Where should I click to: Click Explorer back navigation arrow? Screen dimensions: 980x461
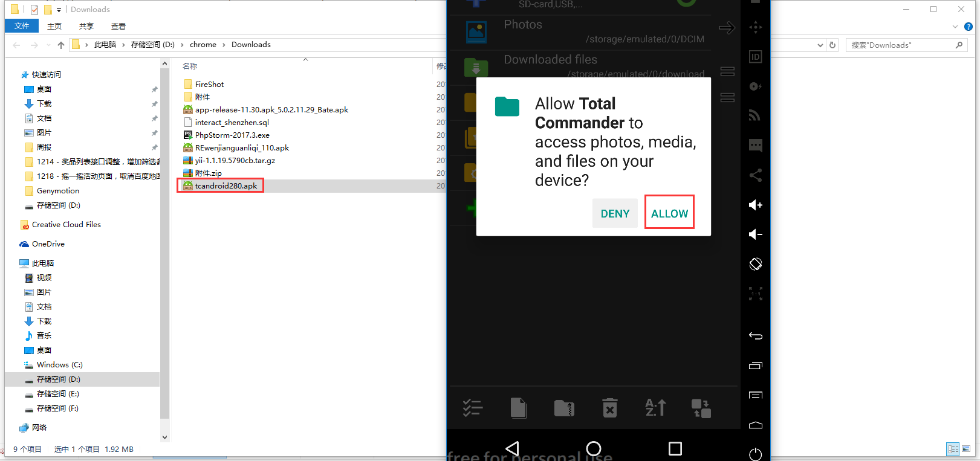click(x=16, y=45)
